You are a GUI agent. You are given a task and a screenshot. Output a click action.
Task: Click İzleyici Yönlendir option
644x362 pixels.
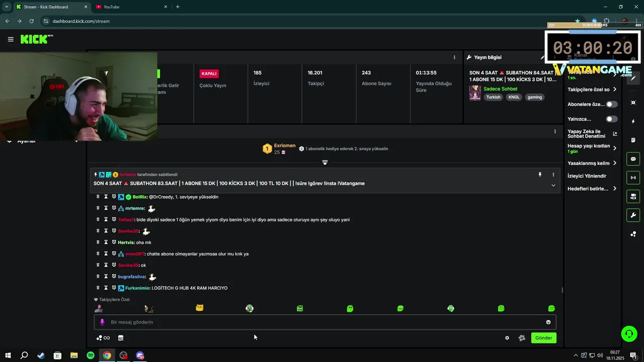(587, 176)
